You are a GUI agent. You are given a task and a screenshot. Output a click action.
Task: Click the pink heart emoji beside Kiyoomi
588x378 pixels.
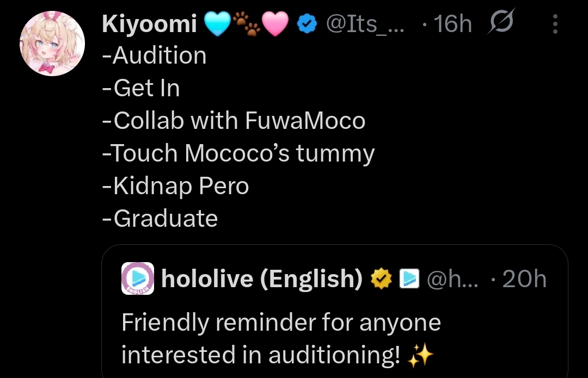point(275,24)
